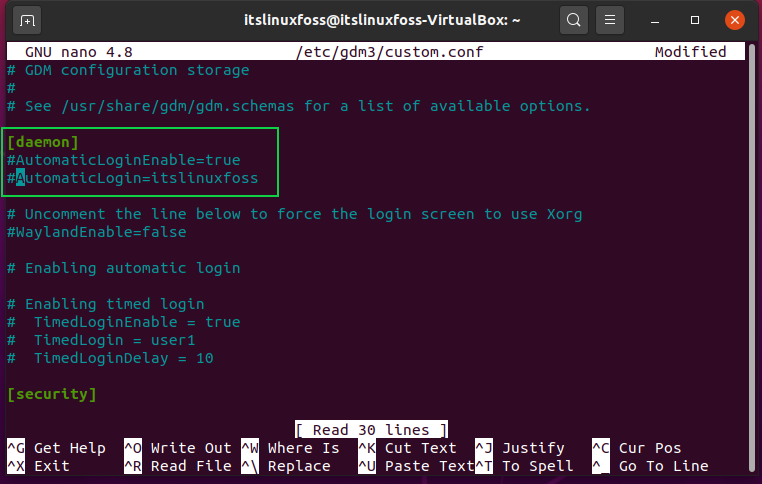Click the ^\ Replace shortcut
Image resolution: width=762 pixels, height=484 pixels.
click(286, 466)
